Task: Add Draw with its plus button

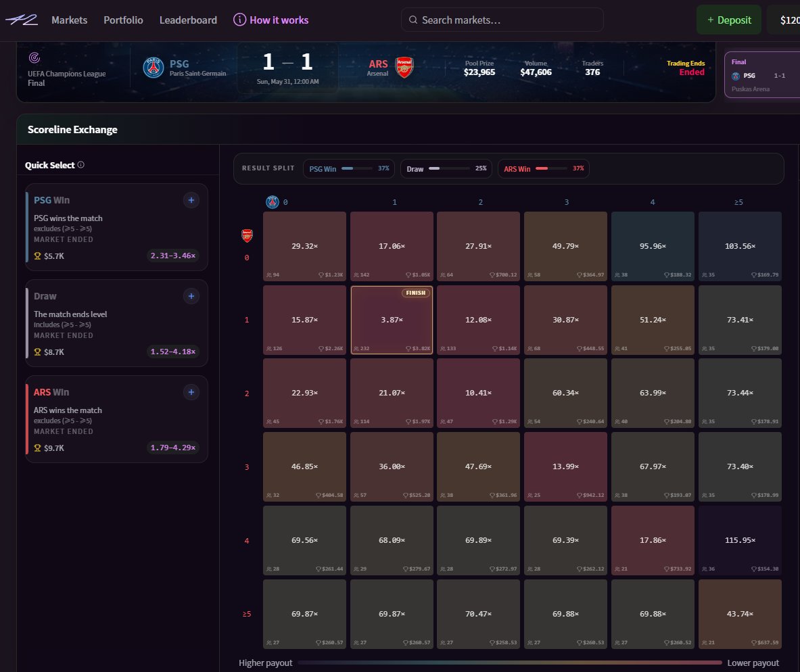Action: pos(191,296)
